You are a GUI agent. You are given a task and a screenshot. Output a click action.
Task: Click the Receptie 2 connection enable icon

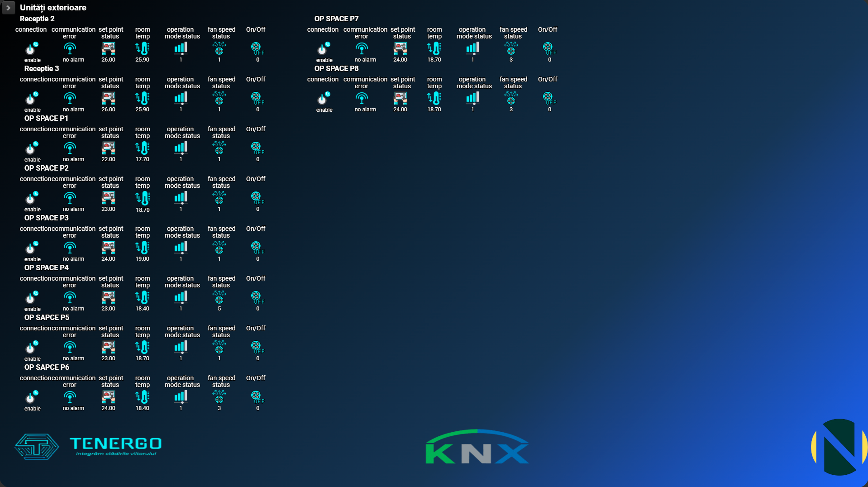point(32,48)
